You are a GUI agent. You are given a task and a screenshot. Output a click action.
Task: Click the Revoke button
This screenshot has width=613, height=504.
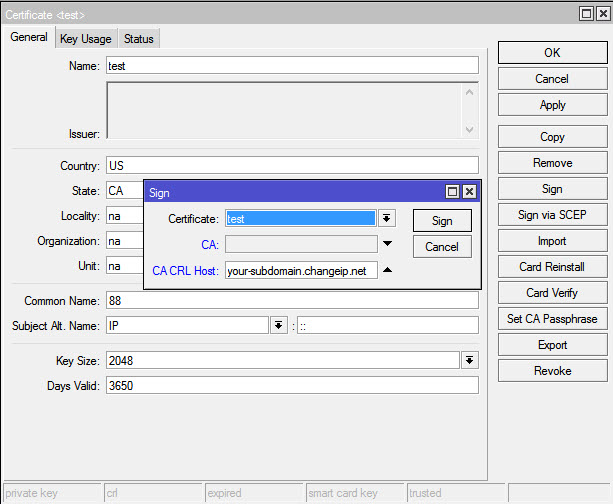552,371
